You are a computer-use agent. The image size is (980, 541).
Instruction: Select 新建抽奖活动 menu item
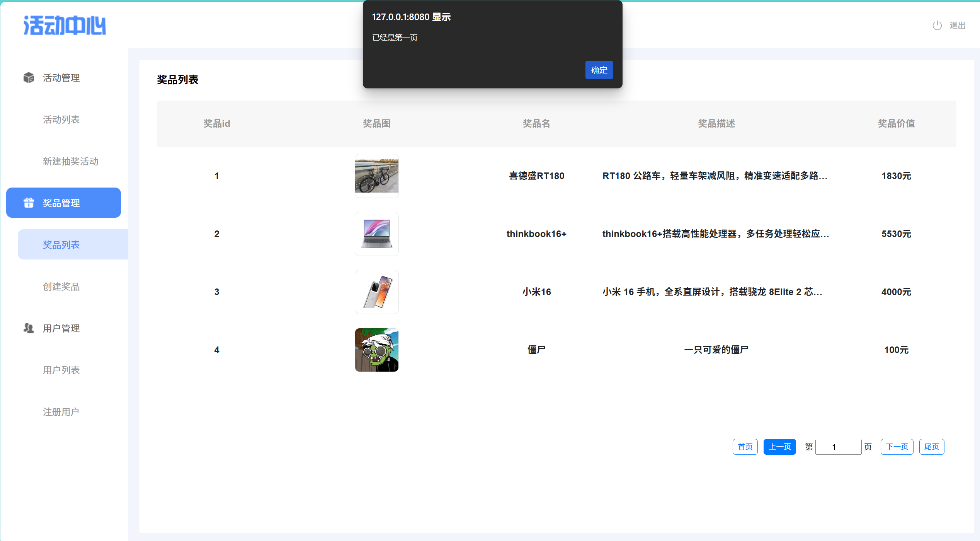tap(70, 161)
